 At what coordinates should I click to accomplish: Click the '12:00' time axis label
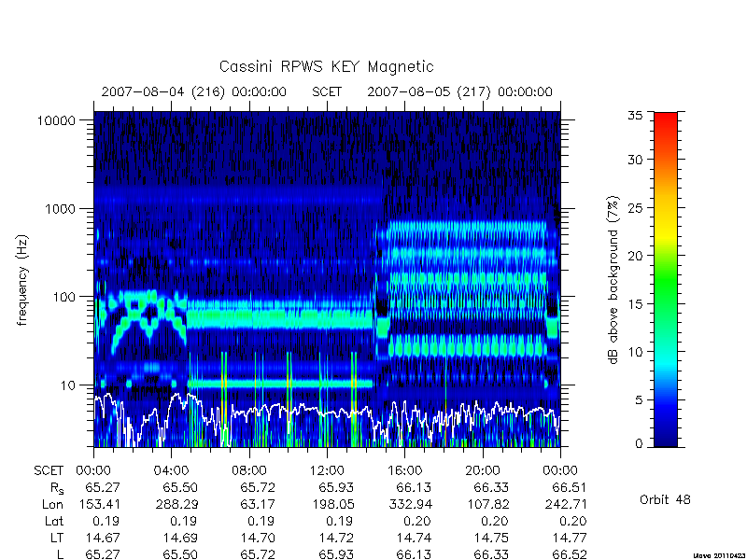(327, 471)
